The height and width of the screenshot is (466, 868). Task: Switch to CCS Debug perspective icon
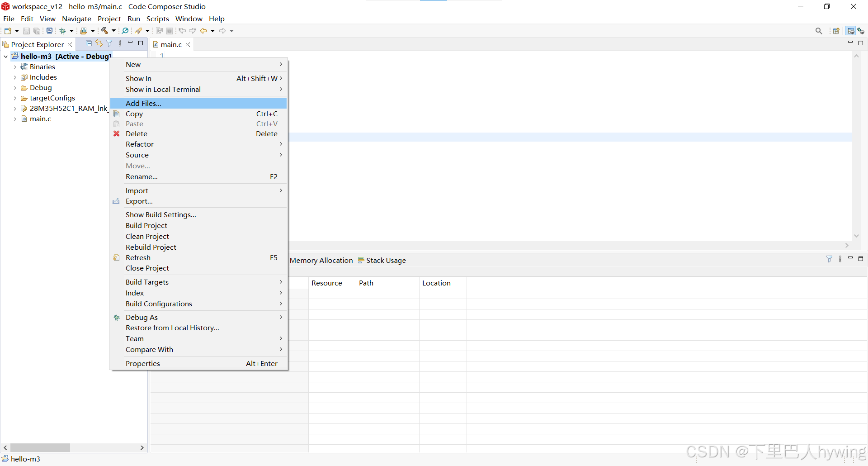pos(861,31)
